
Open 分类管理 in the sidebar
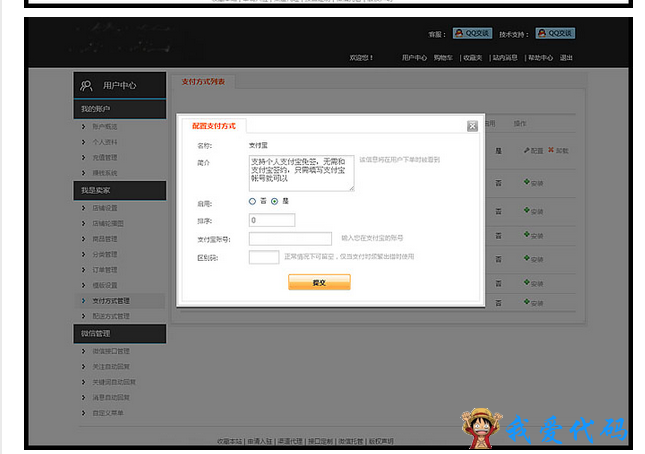click(x=104, y=255)
